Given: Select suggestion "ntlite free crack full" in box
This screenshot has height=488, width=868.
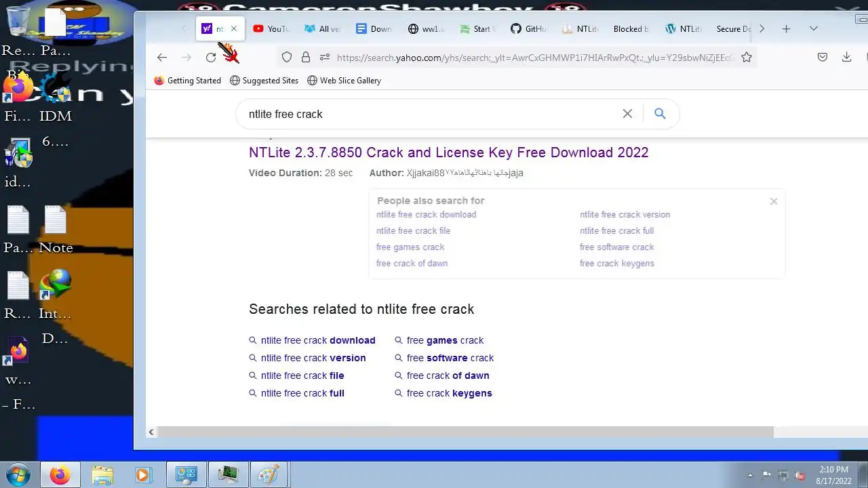Looking at the screenshot, I should coord(616,230).
